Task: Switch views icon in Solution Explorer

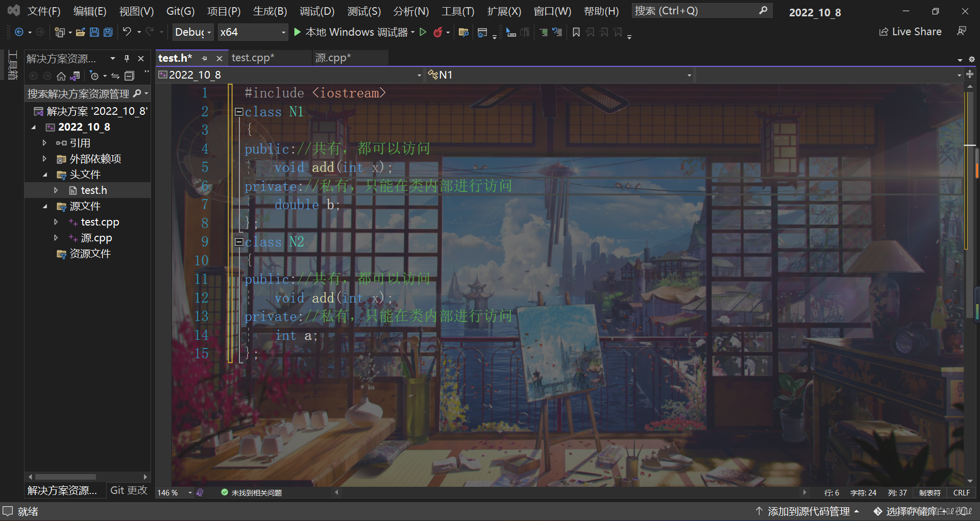Action: 75,76
